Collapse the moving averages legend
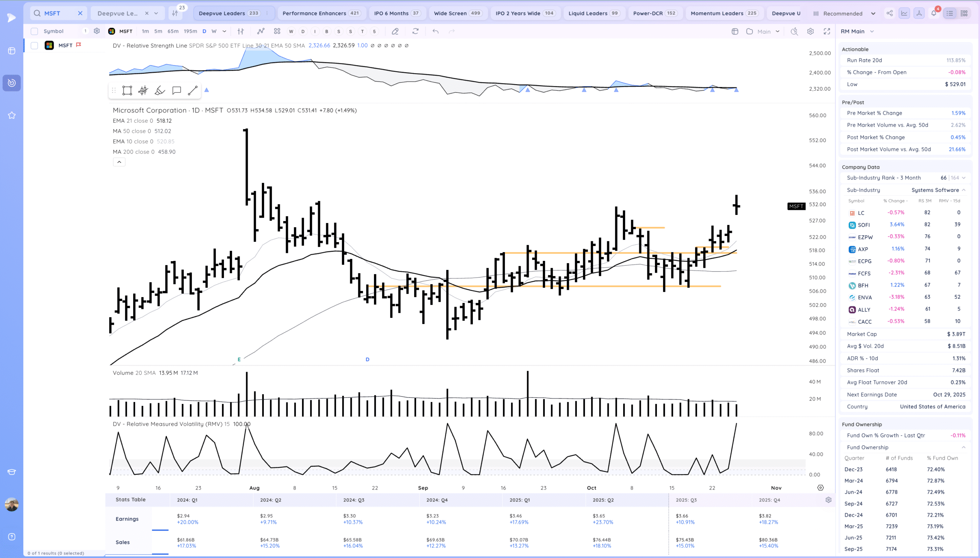The width and height of the screenshot is (980, 558). (x=119, y=162)
